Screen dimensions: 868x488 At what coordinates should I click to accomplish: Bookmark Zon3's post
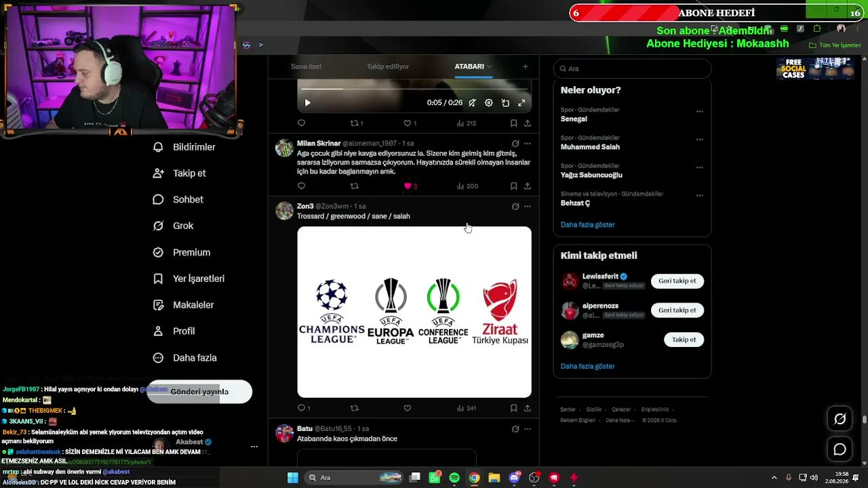click(x=513, y=408)
